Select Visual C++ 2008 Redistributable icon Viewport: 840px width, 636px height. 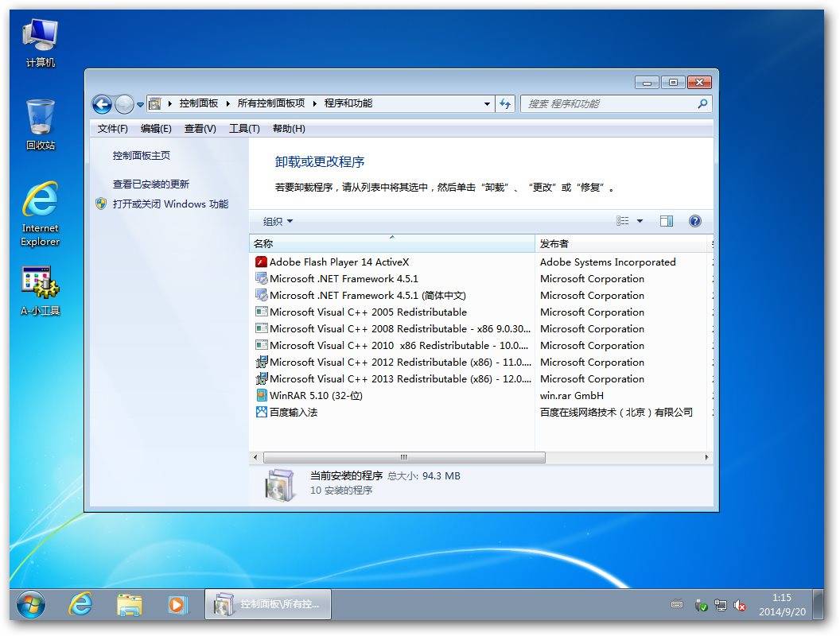click(262, 328)
